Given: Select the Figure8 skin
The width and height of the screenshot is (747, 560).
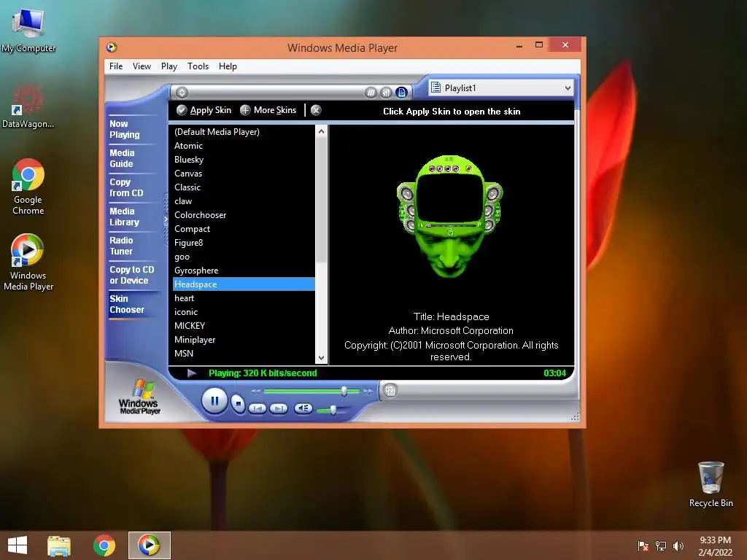Looking at the screenshot, I should (244, 242).
